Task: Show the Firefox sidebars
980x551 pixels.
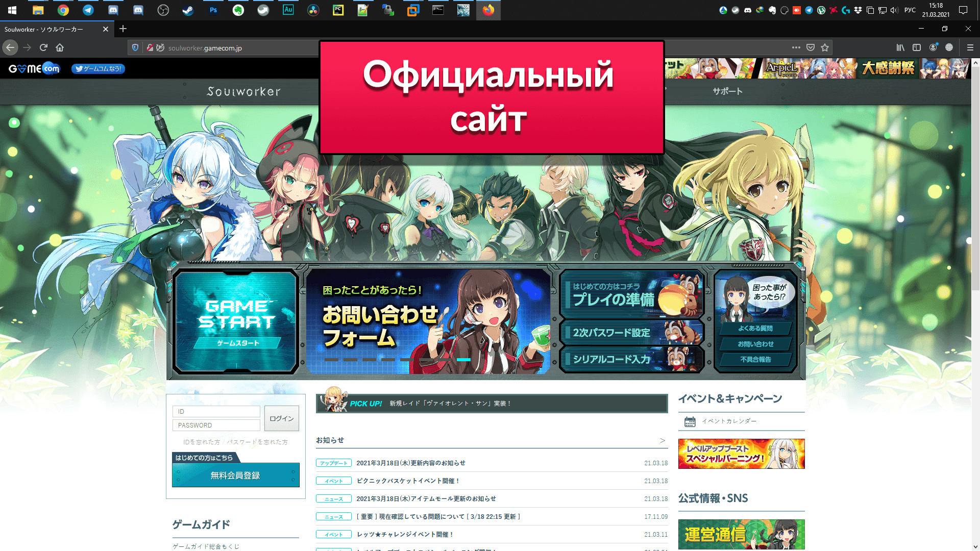Action: 917,47
